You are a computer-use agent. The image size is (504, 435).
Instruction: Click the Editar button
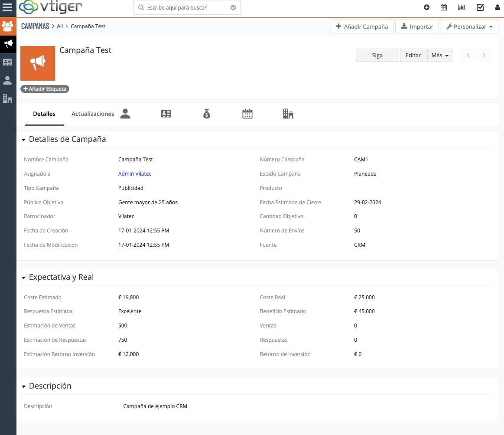coord(413,56)
